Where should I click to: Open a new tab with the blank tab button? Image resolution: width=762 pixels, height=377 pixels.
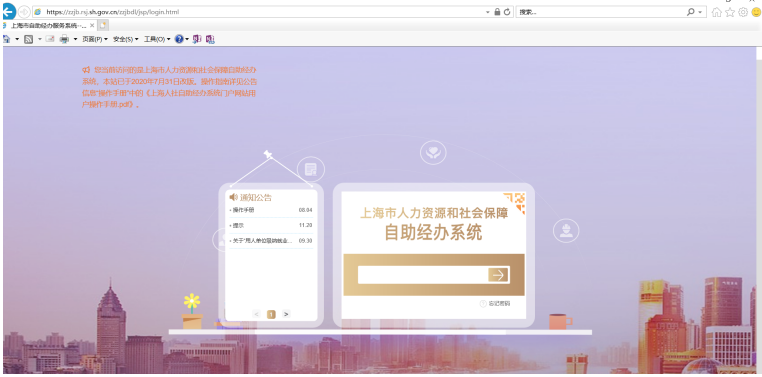[x=103, y=25]
